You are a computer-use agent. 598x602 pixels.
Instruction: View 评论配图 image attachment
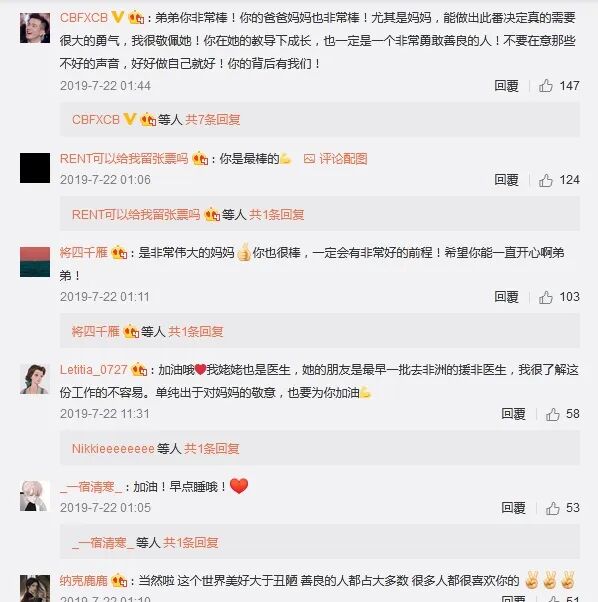335,159
